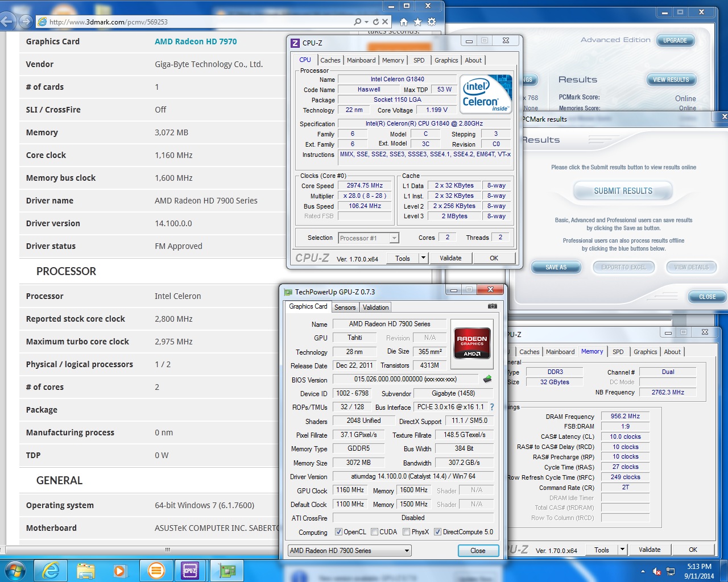
Task: Click VIEW DETAILS in PCMark results
Action: pos(691,267)
